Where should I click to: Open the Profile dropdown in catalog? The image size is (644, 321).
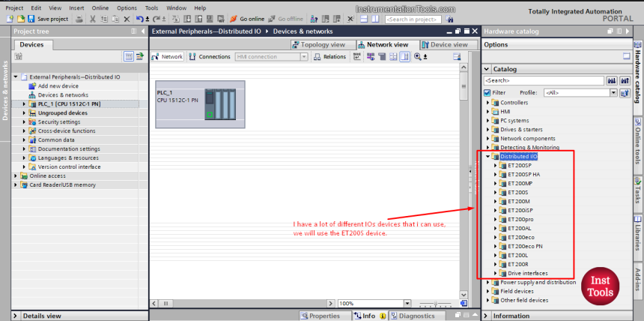click(x=613, y=92)
